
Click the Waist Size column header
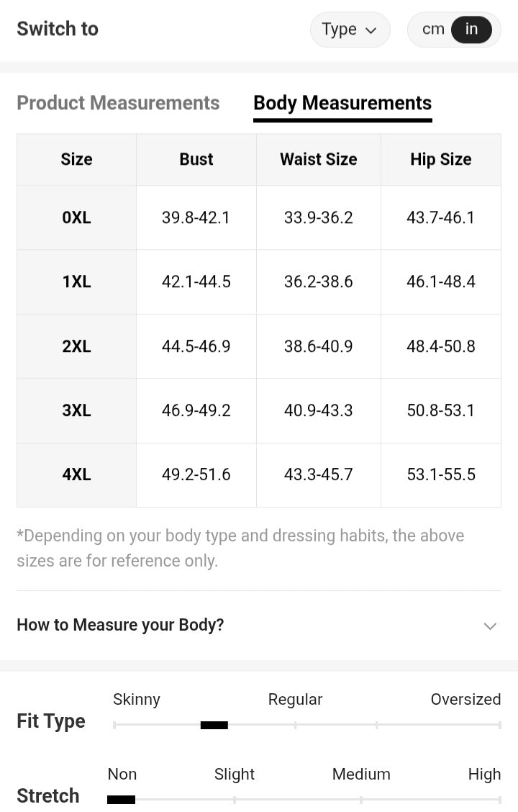pyautogui.click(x=318, y=159)
